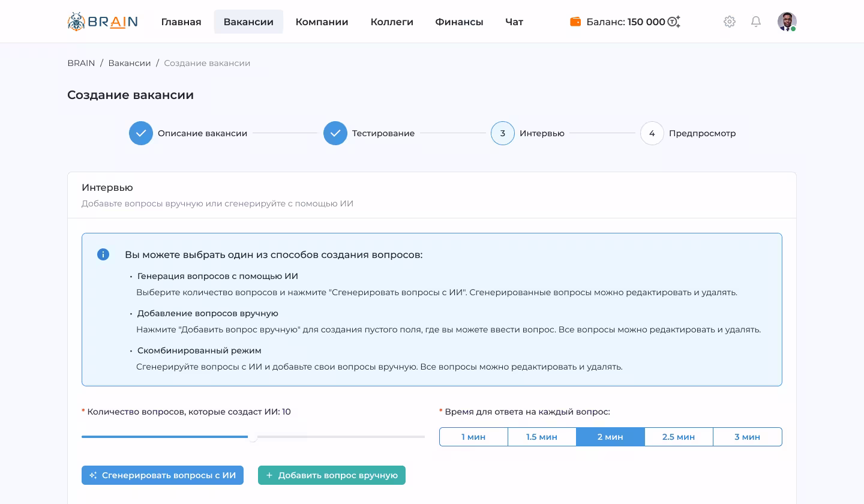The height and width of the screenshot is (504, 864).
Task: Click the blue info icon in hint box
Action: [x=103, y=254]
